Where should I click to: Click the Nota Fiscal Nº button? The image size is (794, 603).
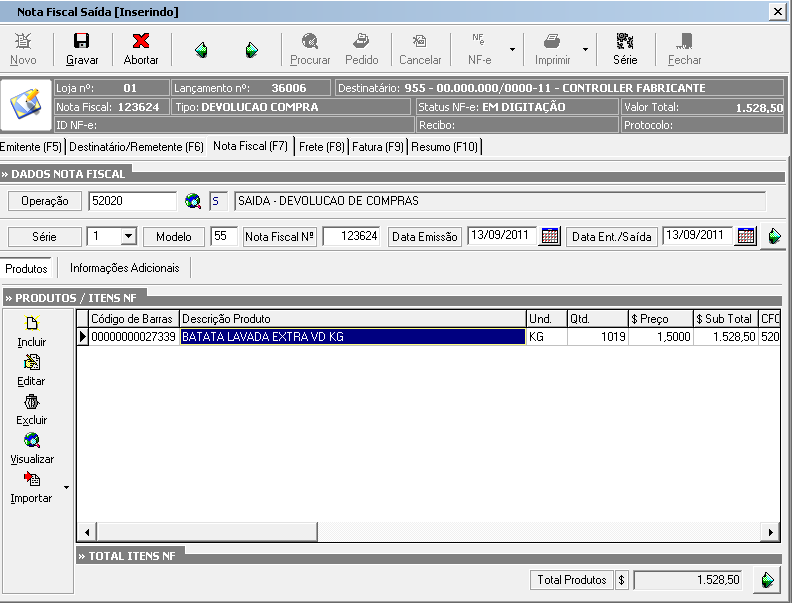click(x=280, y=236)
